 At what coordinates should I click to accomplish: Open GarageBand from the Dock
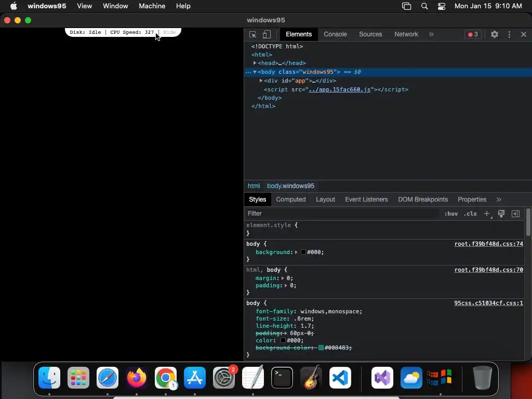[311, 378]
